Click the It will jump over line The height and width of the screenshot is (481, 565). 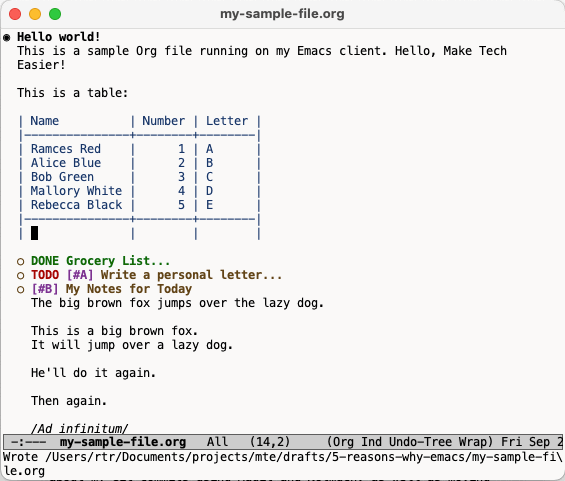pos(132,345)
